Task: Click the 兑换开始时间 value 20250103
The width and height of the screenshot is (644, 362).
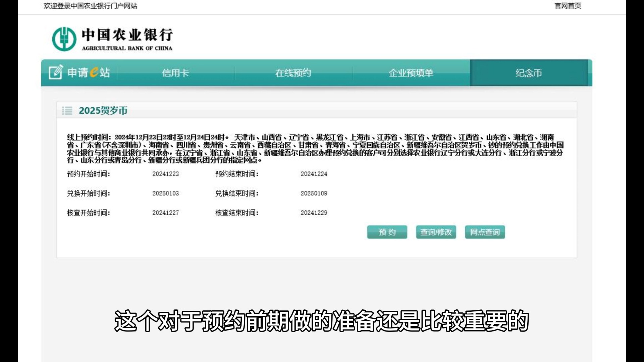Action: coord(166,193)
